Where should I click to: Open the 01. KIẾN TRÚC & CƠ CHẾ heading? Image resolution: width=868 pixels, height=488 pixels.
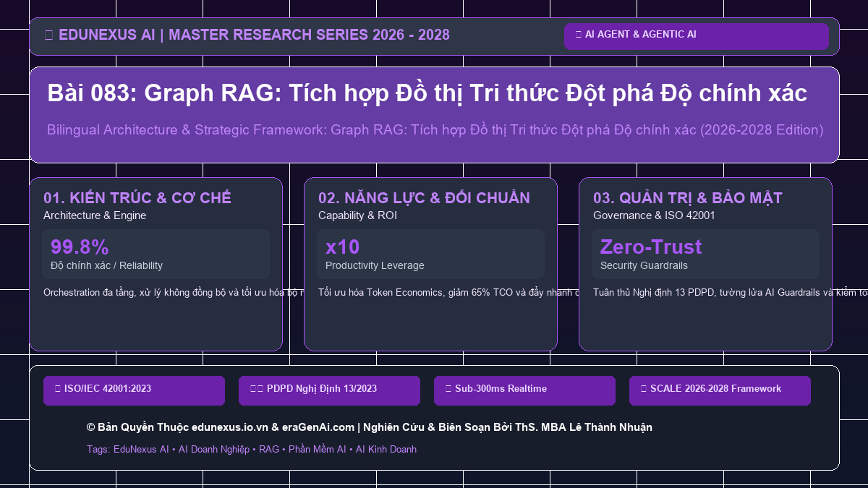137,198
